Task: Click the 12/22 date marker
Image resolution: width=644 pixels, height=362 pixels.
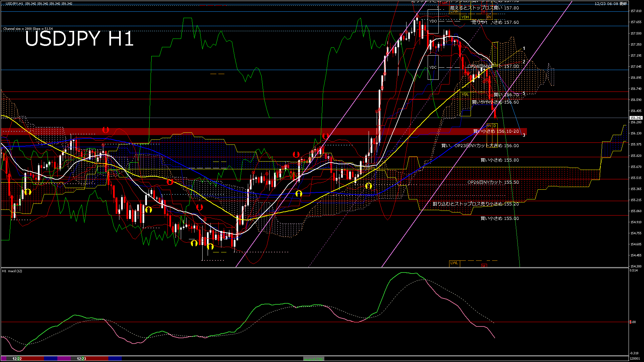Action: (x=17, y=359)
